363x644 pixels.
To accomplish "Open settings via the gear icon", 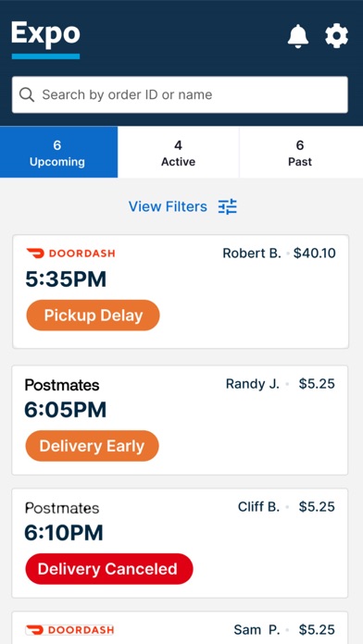I will click(336, 36).
